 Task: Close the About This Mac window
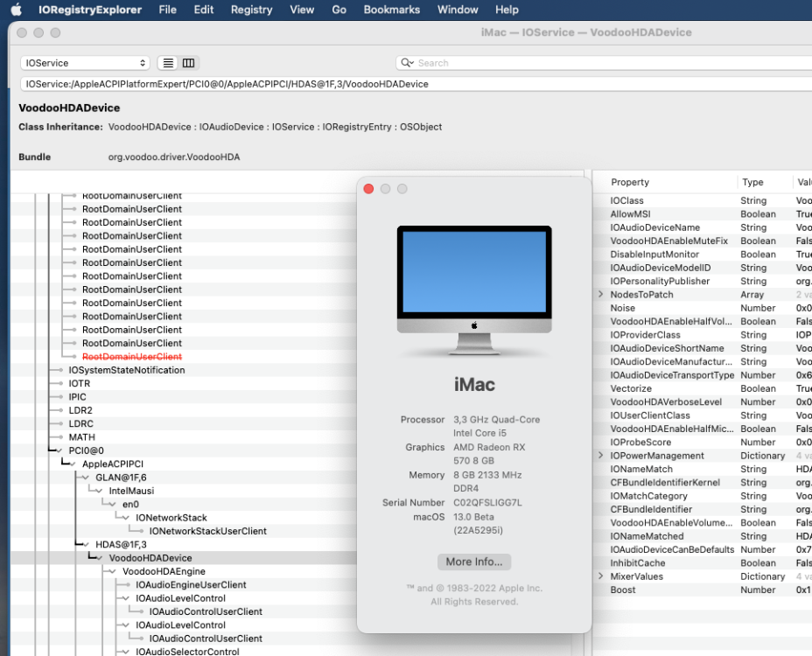point(368,189)
